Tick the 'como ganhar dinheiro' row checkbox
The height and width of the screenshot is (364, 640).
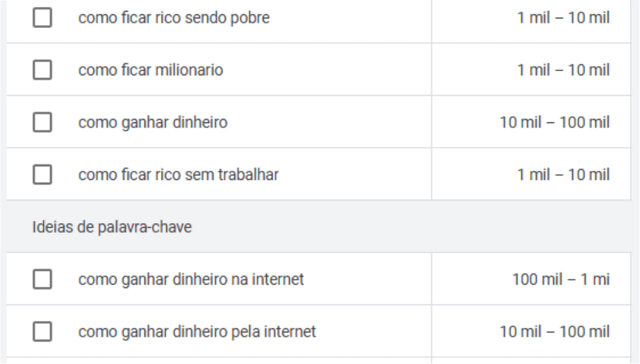(x=43, y=123)
